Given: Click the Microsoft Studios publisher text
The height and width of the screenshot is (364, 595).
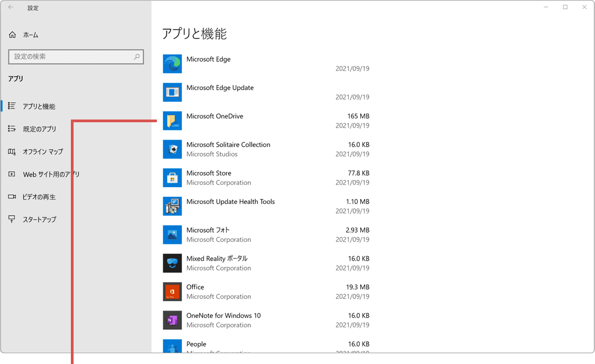Looking at the screenshot, I should [x=211, y=154].
